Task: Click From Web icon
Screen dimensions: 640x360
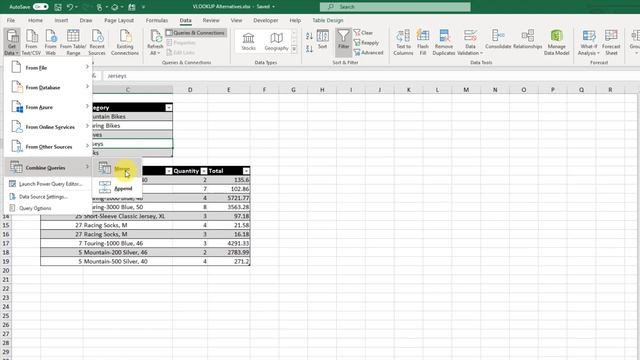Action: [51, 42]
